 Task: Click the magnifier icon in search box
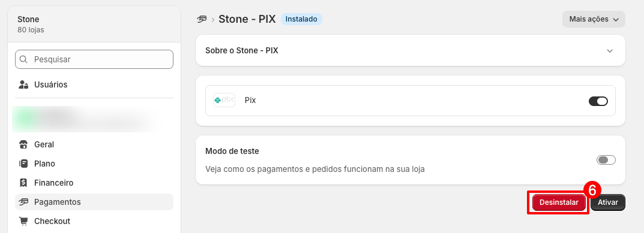tap(24, 59)
